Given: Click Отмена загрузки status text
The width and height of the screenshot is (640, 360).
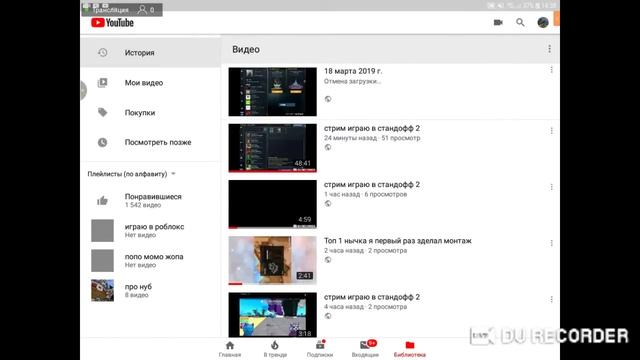Looking at the screenshot, I should pos(352,81).
